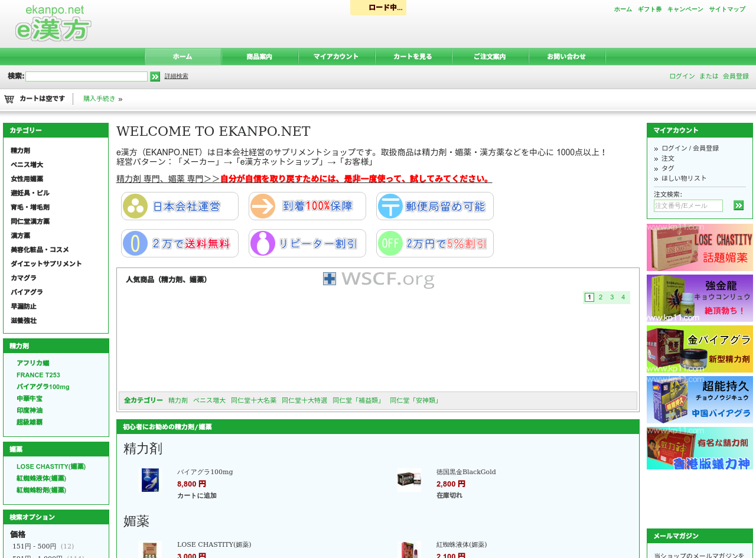
Task: Open バイアグラ100mg product thumbnail
Action: point(150,480)
